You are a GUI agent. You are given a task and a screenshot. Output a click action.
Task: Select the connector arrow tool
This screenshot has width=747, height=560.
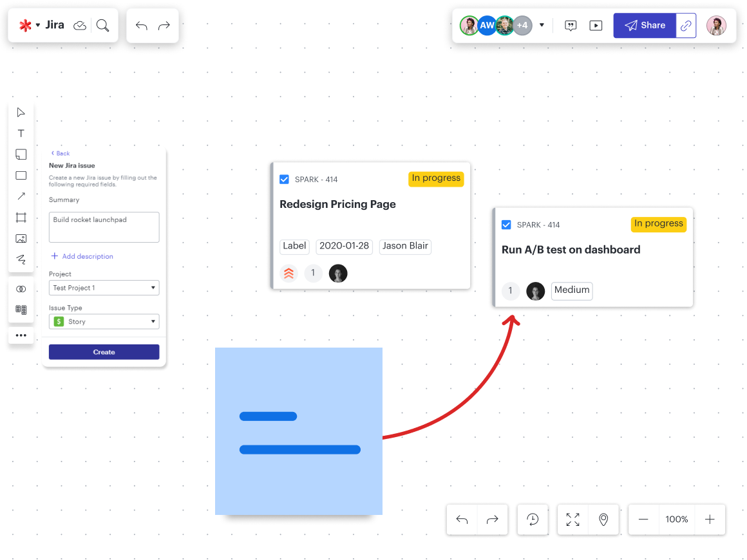point(21,196)
